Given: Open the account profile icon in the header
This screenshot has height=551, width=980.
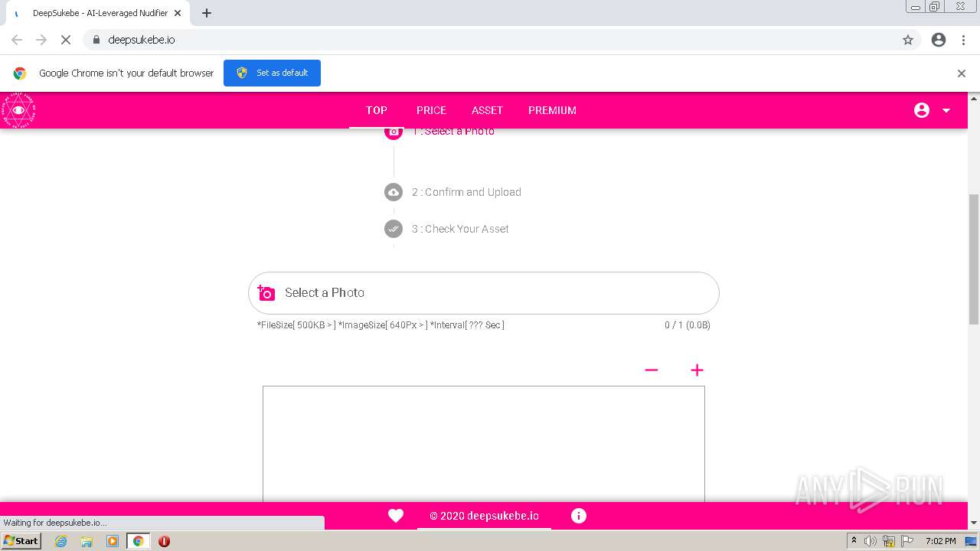Looking at the screenshot, I should pyautogui.click(x=922, y=110).
